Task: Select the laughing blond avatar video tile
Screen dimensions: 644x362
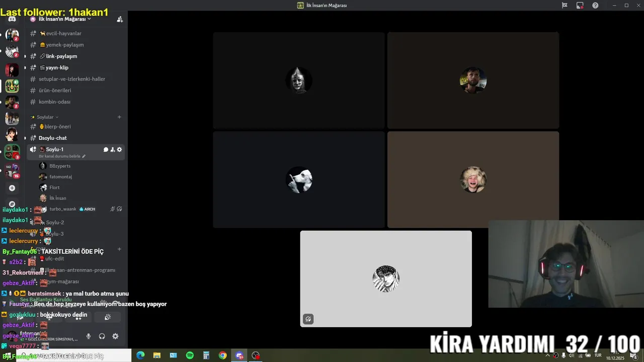Action: [x=473, y=179]
